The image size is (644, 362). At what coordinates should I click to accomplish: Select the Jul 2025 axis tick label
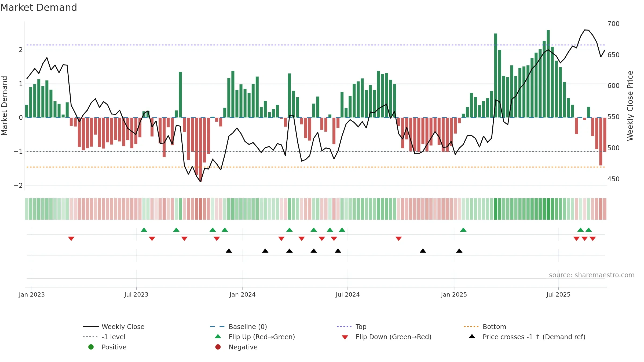coord(558,294)
